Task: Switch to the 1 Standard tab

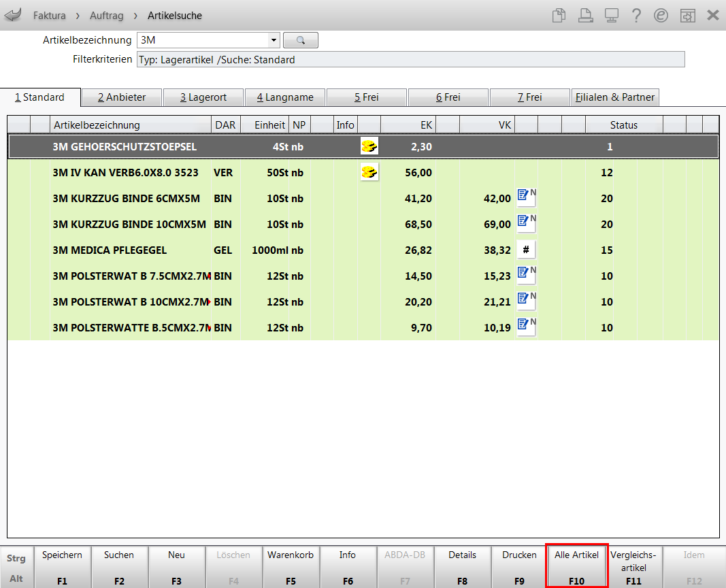Action: pyautogui.click(x=40, y=97)
